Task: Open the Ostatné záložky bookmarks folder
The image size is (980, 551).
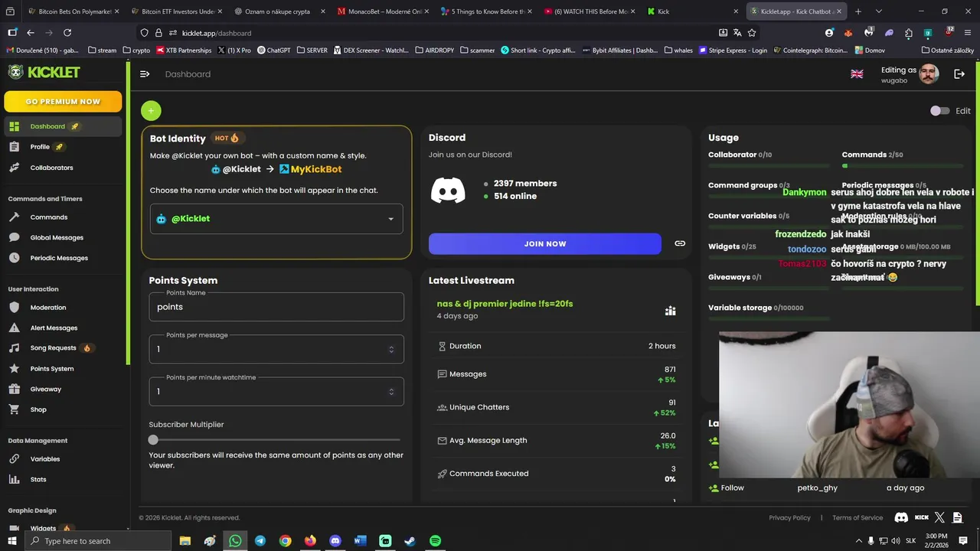Action: coord(948,51)
